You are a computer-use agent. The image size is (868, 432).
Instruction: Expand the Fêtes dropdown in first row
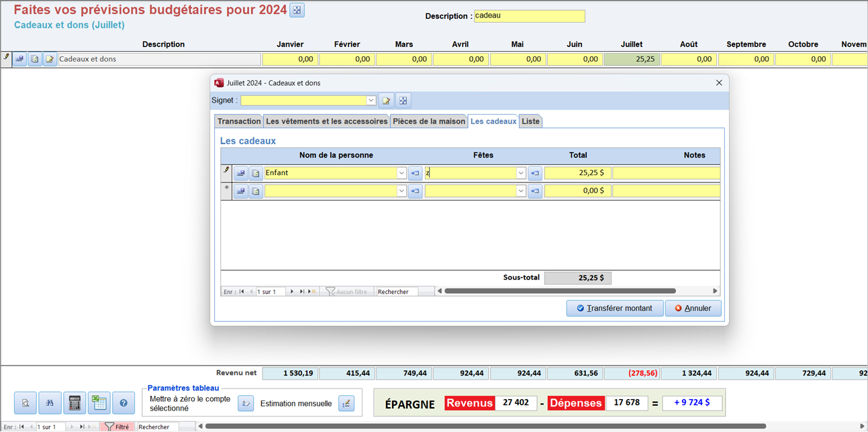click(521, 173)
